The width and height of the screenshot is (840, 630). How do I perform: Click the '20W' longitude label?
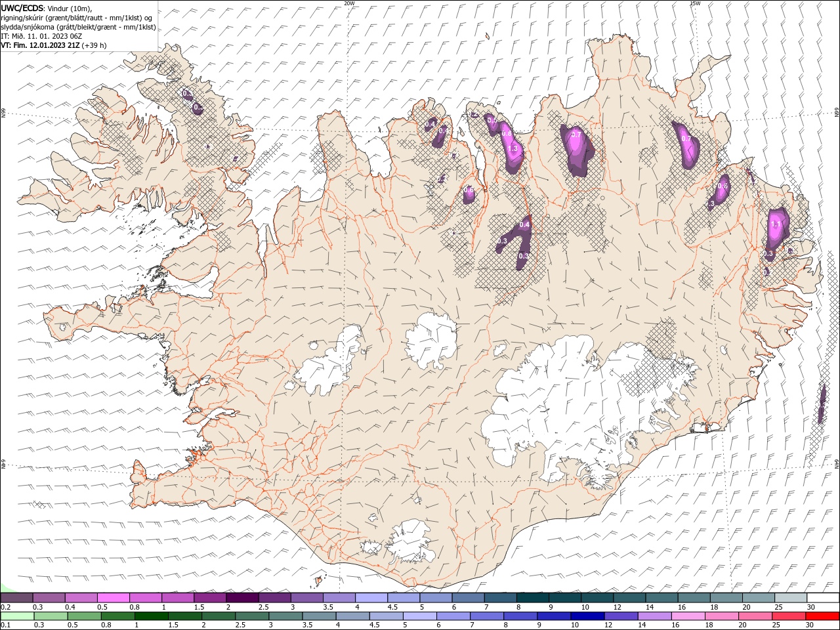tap(349, 3)
